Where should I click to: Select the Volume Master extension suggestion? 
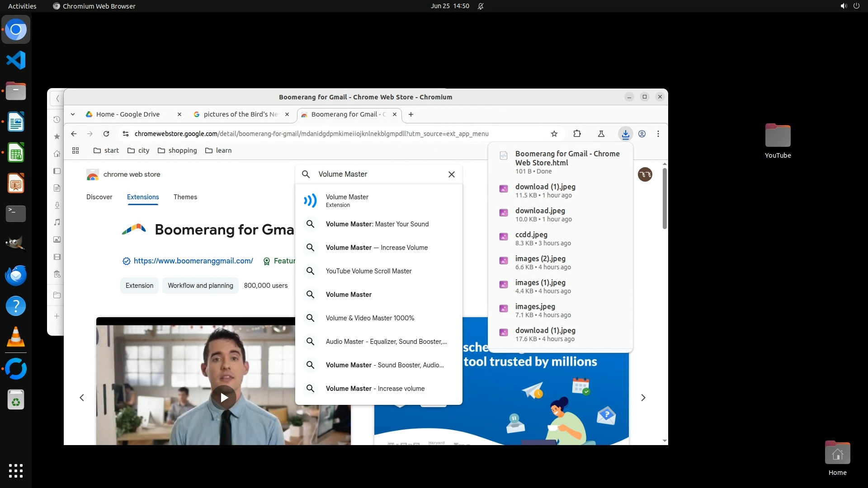coord(347,201)
